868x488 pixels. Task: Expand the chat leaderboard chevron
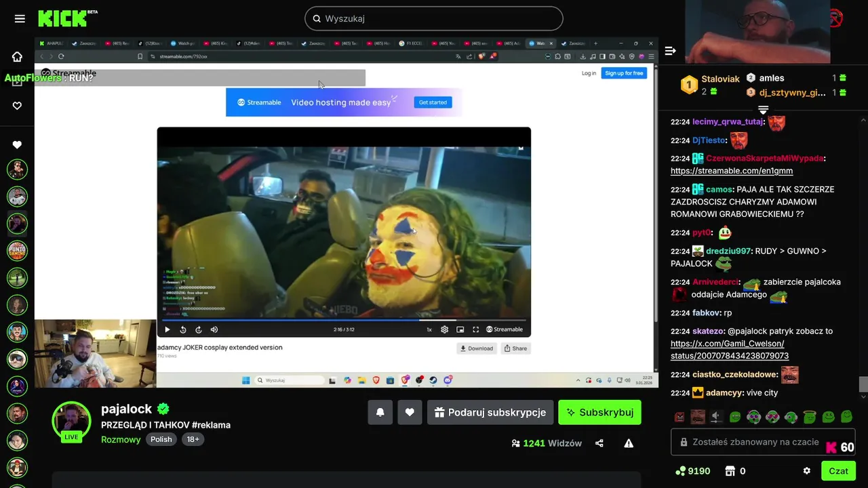pyautogui.click(x=763, y=109)
